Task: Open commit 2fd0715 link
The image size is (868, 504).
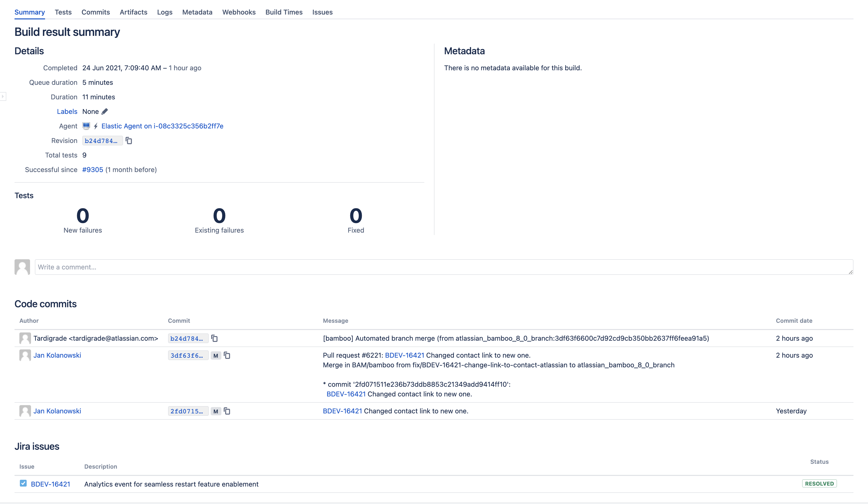Action: tap(188, 411)
